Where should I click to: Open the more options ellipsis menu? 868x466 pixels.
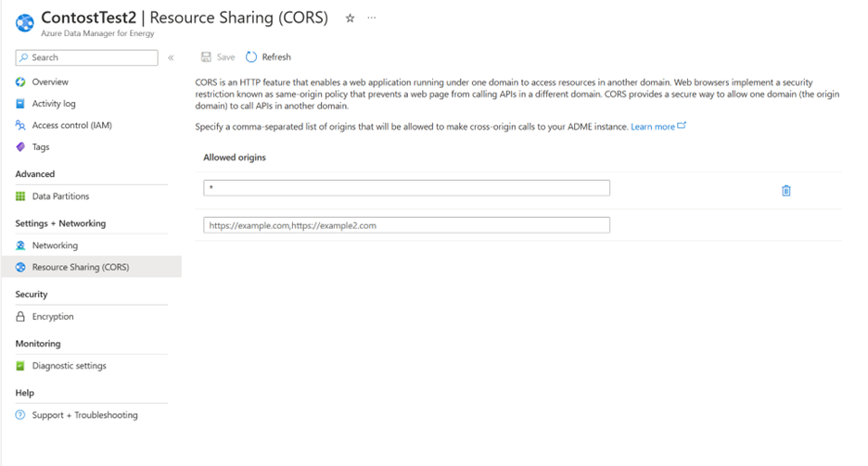coord(373,18)
